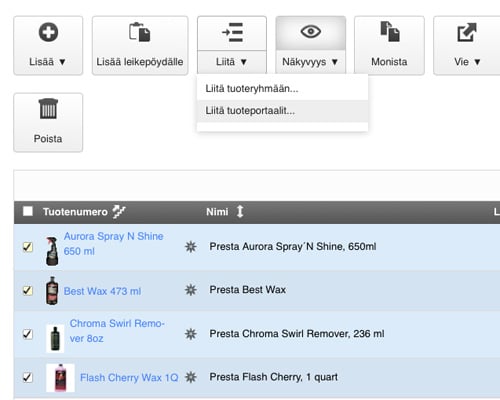500x400 pixels.
Task: Expand the Lisää dropdown arrow
Action: click(x=62, y=62)
